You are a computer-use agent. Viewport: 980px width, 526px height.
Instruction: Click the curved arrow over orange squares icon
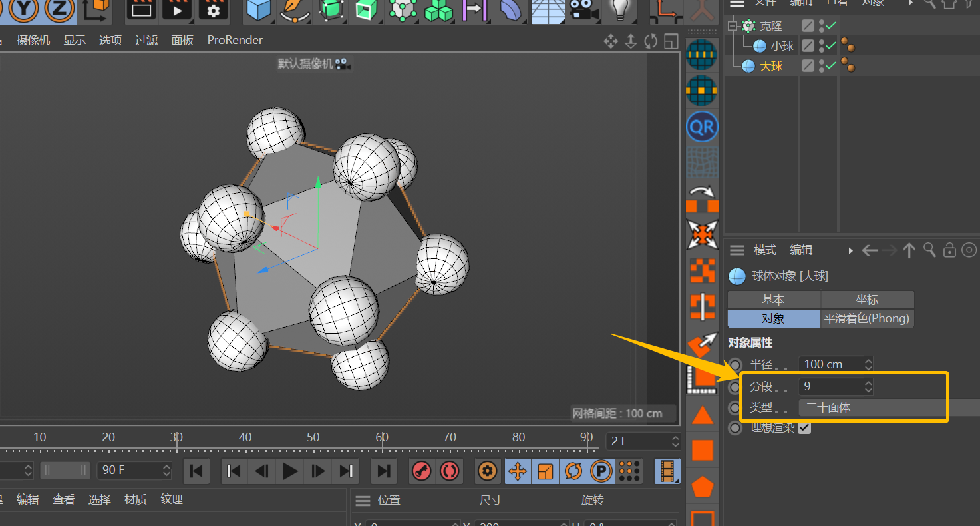pos(702,198)
